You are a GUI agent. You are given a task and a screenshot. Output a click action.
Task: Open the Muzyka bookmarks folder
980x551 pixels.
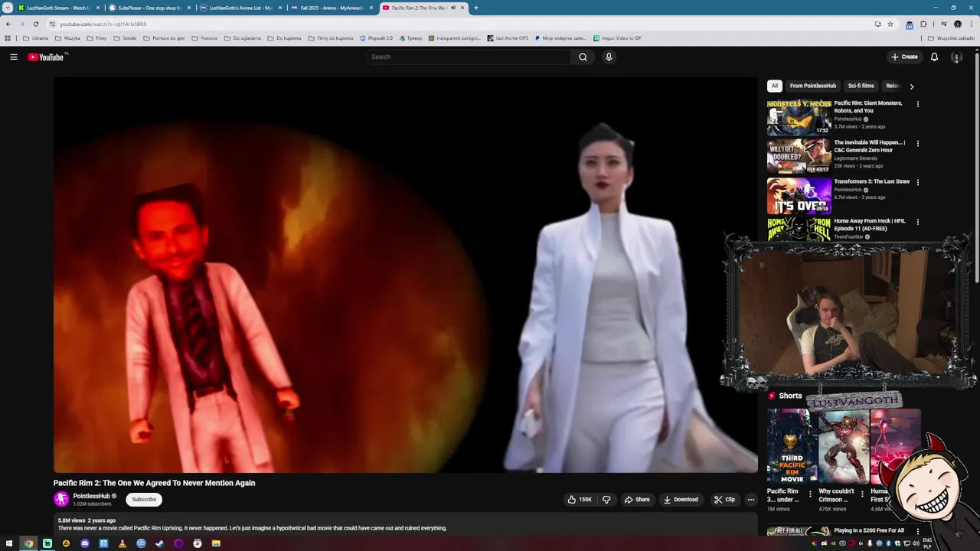click(x=68, y=37)
